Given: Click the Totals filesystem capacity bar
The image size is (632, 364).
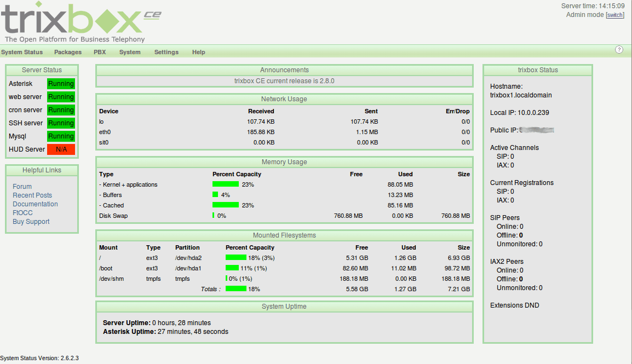Looking at the screenshot, I should 236,289.
